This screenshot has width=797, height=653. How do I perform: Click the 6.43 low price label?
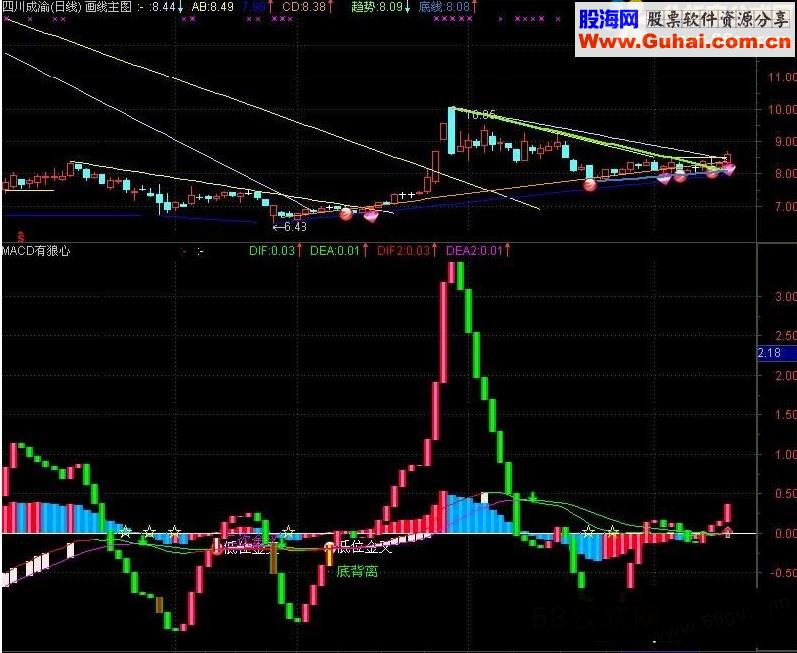(x=294, y=227)
